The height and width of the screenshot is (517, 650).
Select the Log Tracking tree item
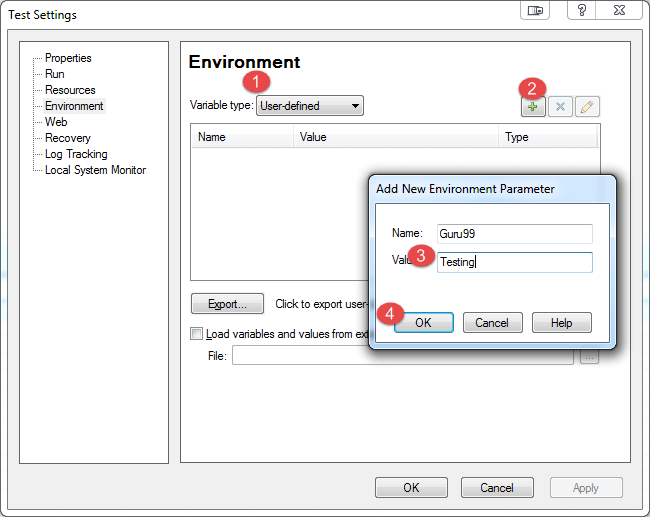76,154
